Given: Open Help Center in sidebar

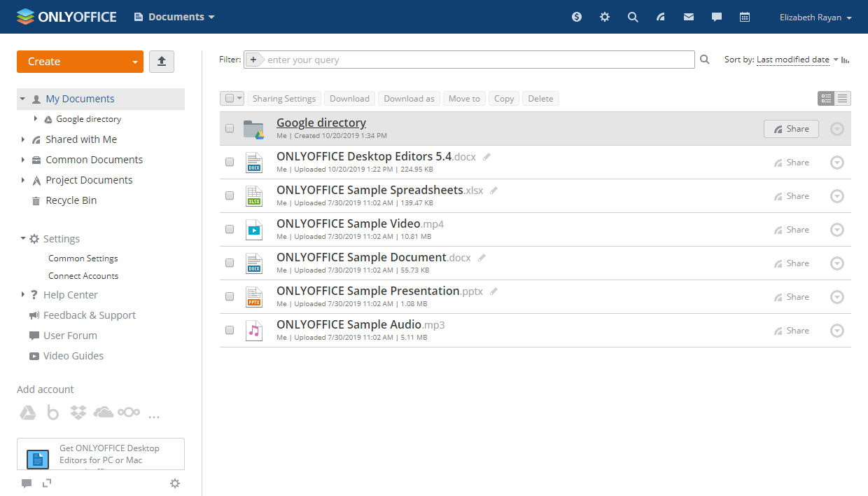Looking at the screenshot, I should tap(70, 295).
